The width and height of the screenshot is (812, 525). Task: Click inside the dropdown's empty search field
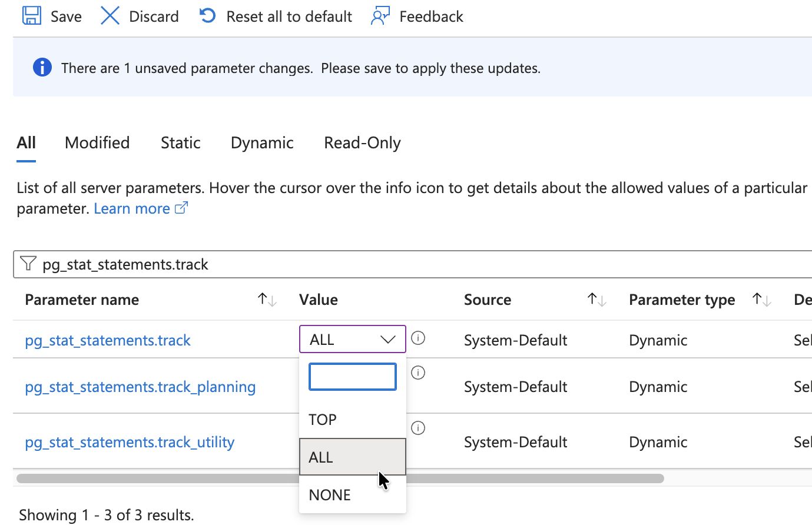point(352,376)
